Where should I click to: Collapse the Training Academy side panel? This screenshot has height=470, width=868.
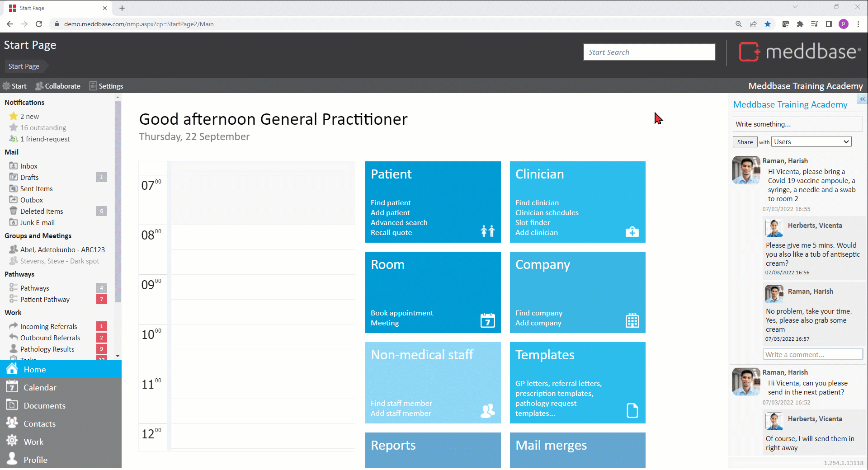click(862, 99)
